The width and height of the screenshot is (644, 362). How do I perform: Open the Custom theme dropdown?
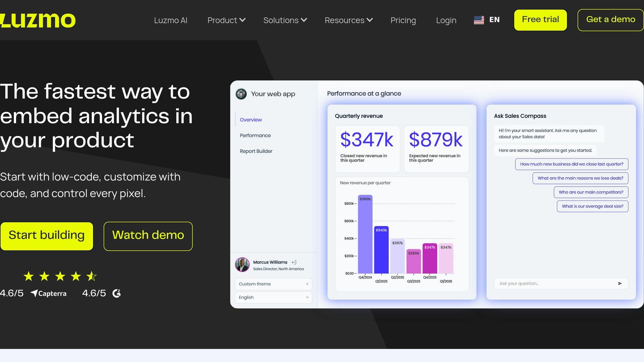pyautogui.click(x=274, y=284)
